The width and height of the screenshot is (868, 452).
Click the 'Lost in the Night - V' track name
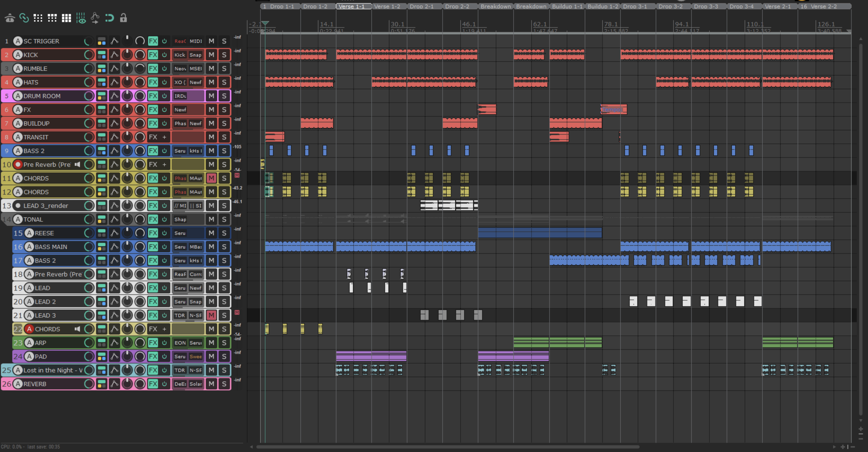click(53, 370)
